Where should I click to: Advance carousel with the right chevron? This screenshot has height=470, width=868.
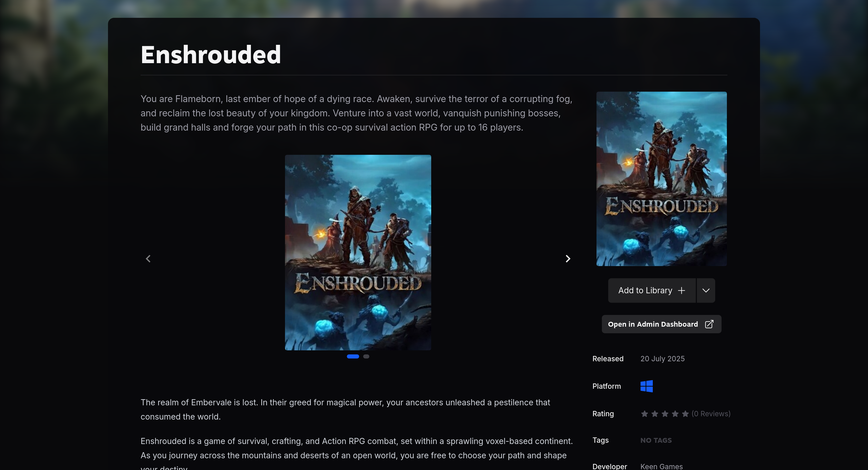[568, 258]
